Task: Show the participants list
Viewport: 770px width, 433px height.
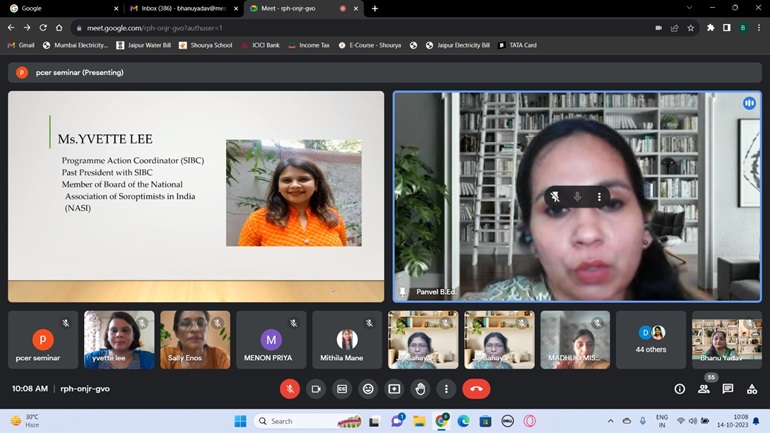Action: [703, 389]
